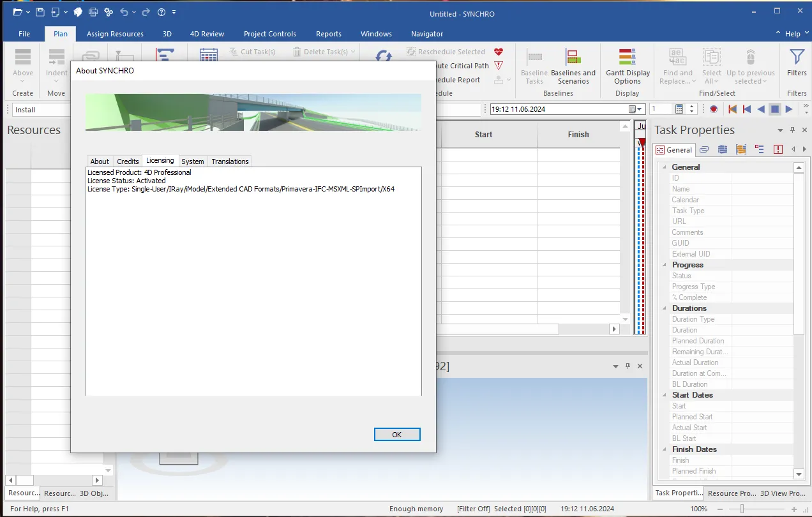Viewport: 812px width, 517px height.
Task: Click the Finish column header in Gantt table
Action: click(x=578, y=135)
